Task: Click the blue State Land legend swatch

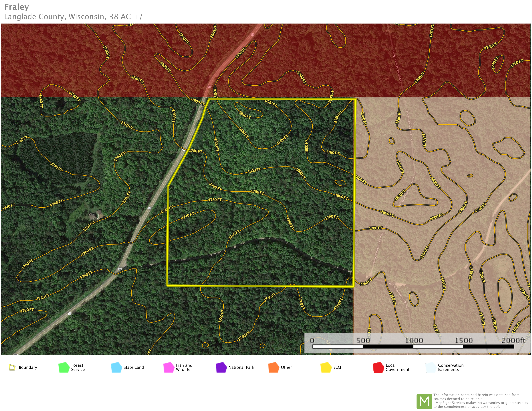Action: click(x=116, y=367)
